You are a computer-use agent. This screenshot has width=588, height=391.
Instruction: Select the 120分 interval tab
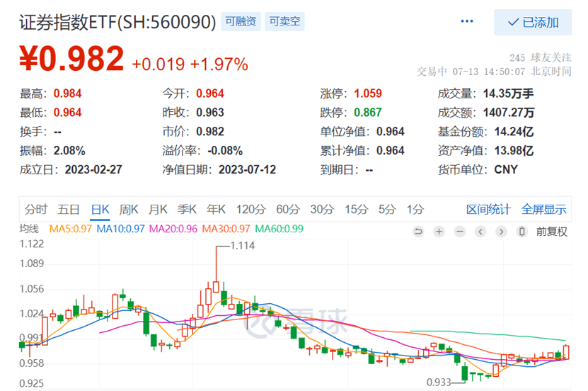pos(251,210)
